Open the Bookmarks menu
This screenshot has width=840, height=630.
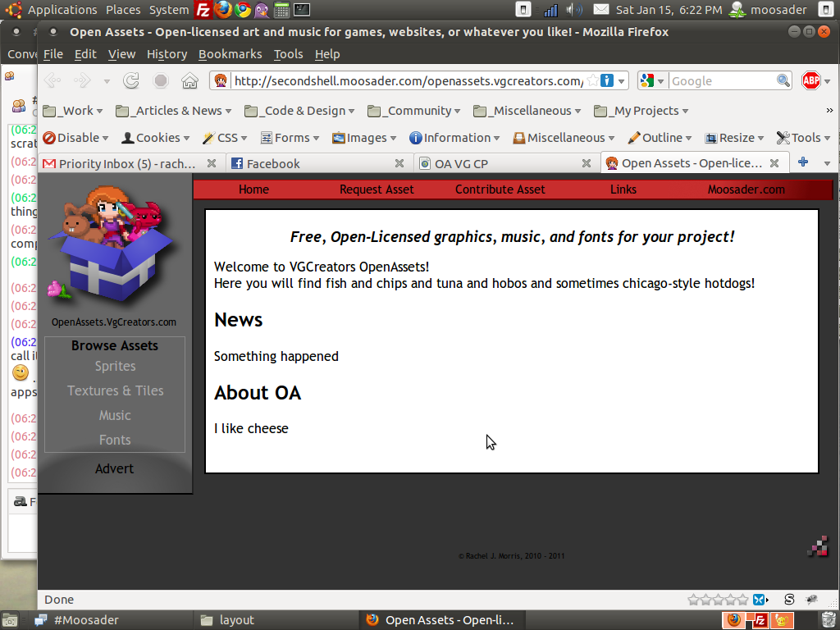[x=230, y=54]
